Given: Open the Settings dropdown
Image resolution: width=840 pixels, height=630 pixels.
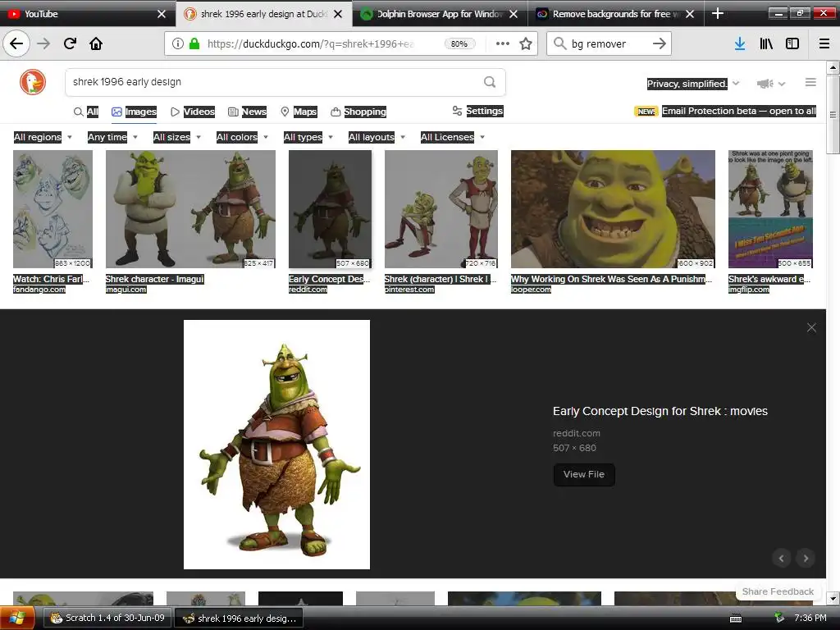Looking at the screenshot, I should point(478,111).
